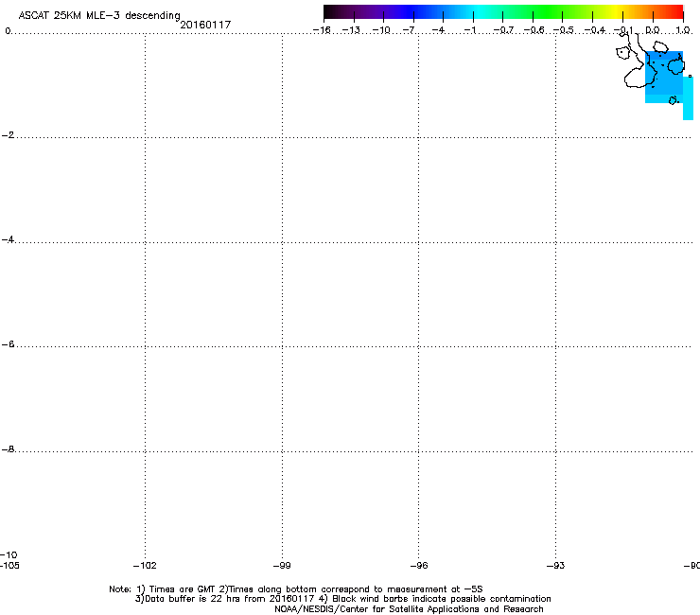Click the "Black wind barbs indicate possible contamination" note
700x615 pixels.
coord(442,599)
